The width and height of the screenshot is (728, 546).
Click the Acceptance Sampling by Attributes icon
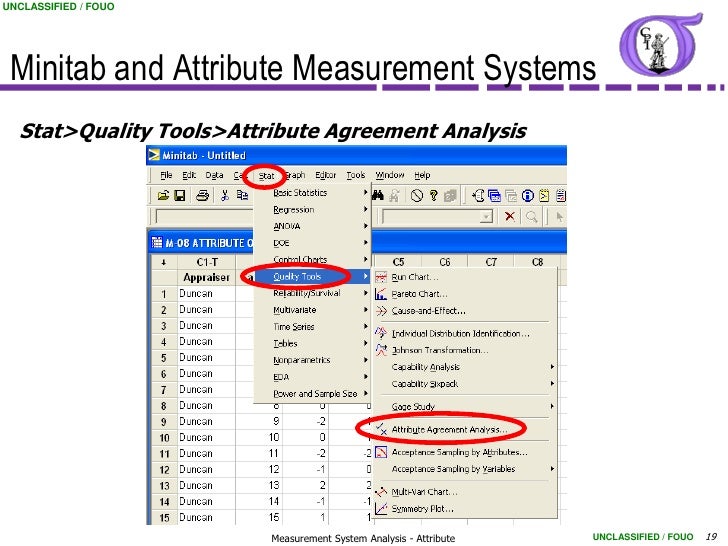coord(381,452)
